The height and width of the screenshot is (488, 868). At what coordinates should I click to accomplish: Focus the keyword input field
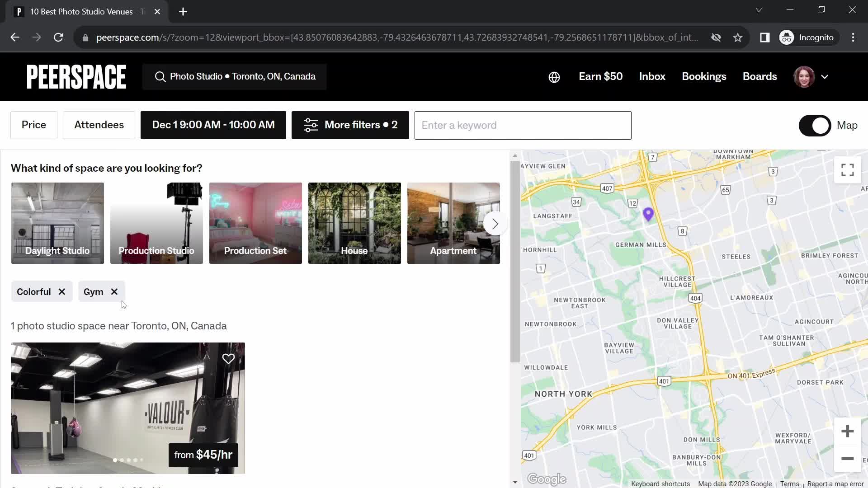(x=523, y=126)
